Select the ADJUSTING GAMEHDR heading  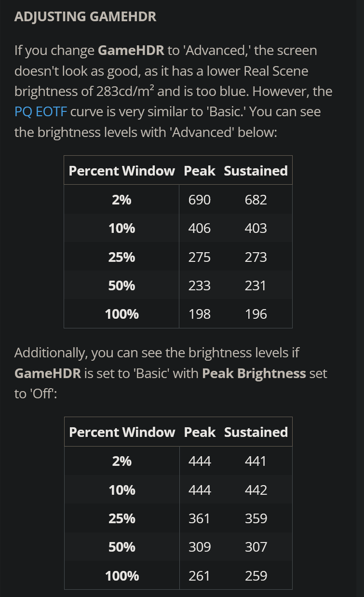(85, 16)
